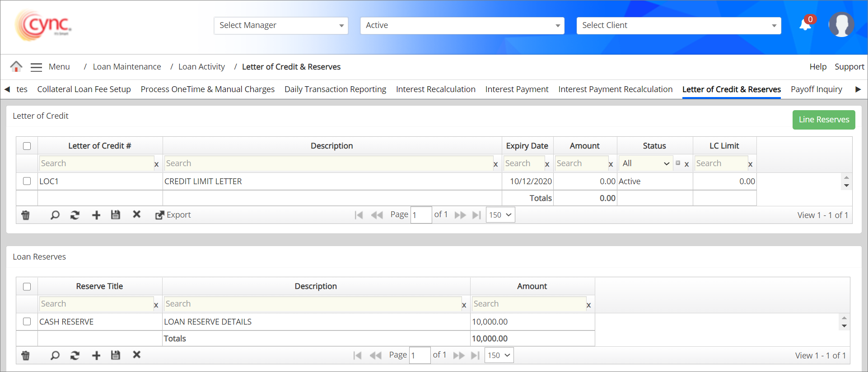Open the Select Manager dropdown

click(x=280, y=26)
